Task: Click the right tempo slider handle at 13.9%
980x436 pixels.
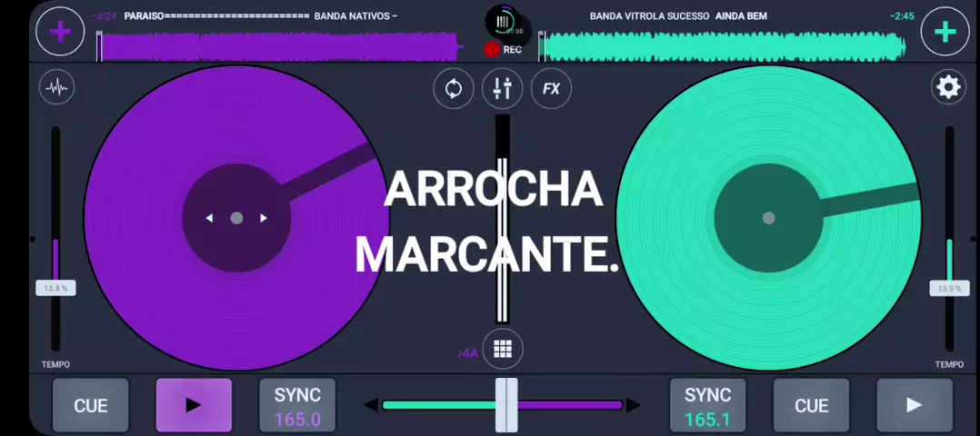Action: coord(948,288)
